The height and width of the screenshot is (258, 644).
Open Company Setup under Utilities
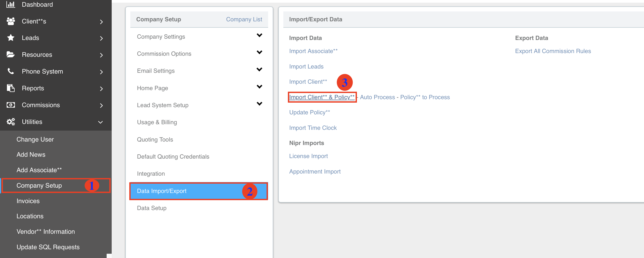[39, 186]
